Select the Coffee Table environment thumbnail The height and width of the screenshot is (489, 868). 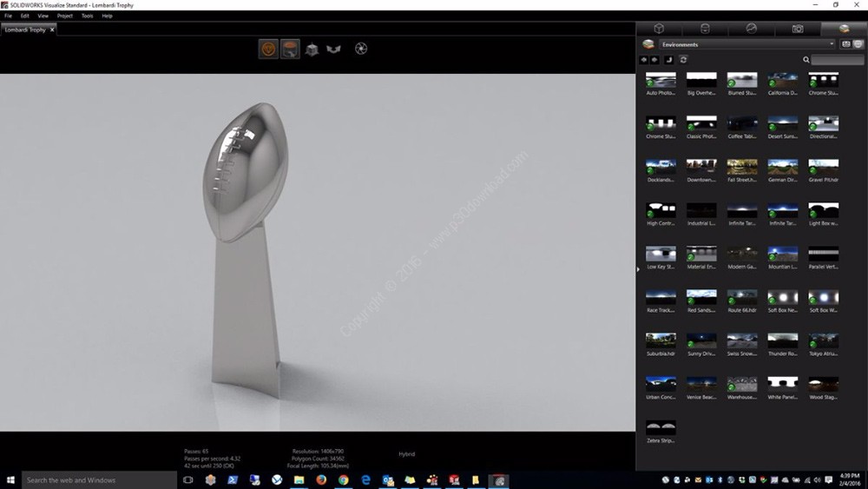point(742,123)
